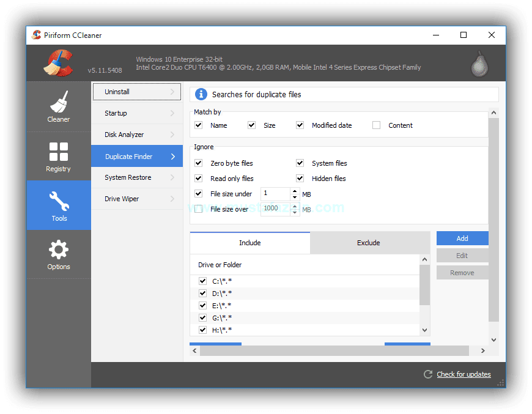Uncheck Hidden files option
Screen dimensions: 532x414
tap(300, 178)
